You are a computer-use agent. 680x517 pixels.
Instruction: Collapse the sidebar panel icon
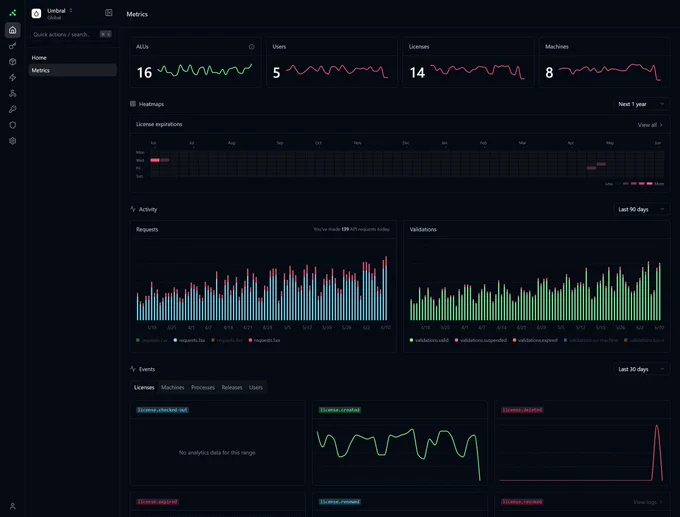[108, 13]
